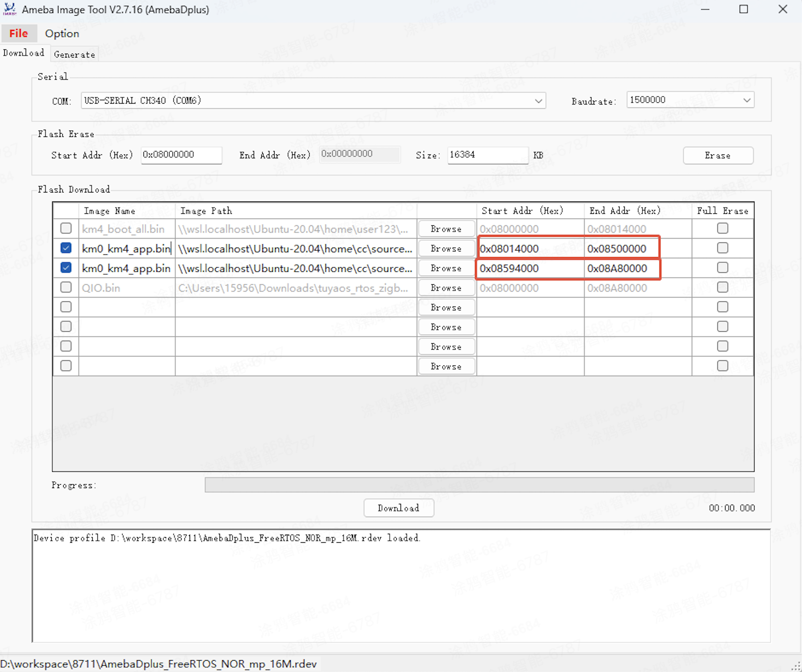Browse for the km4_boot_all.bin image path
This screenshot has height=672, width=802.
point(446,229)
